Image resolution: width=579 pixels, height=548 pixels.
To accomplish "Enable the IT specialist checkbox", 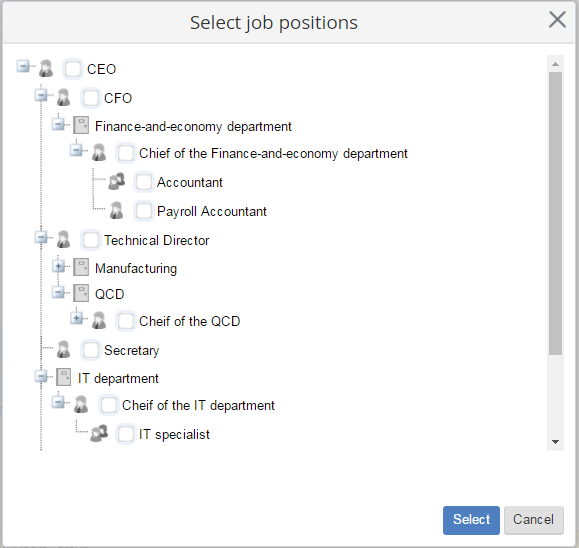I will (x=126, y=434).
